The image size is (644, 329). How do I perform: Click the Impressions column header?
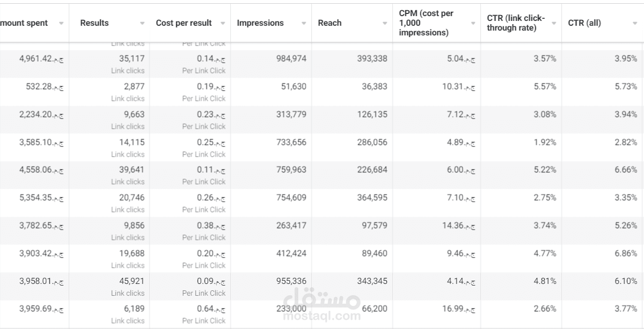pyautogui.click(x=260, y=23)
